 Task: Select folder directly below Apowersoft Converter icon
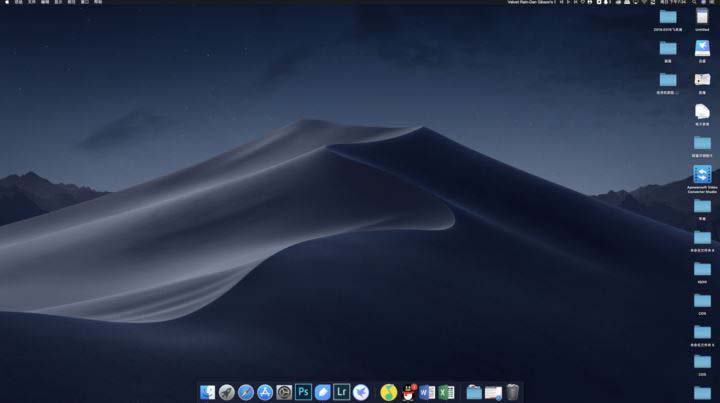702,206
